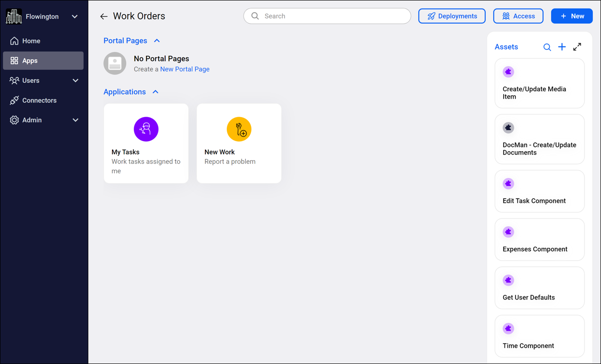Click the Applications heading
The height and width of the screenshot is (364, 601).
point(125,92)
